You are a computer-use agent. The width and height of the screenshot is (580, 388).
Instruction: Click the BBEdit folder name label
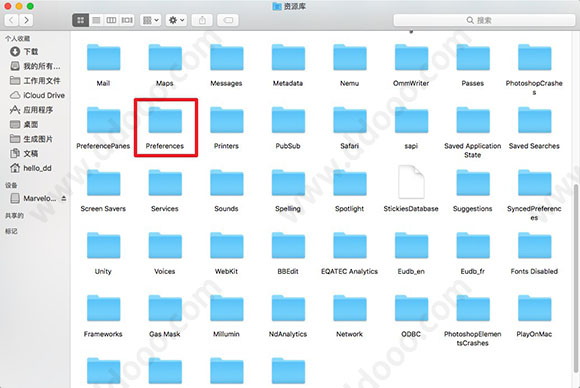(288, 271)
